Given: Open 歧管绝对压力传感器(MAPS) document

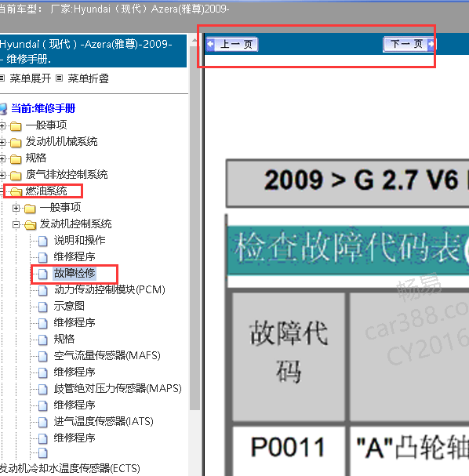Looking at the screenshot, I should [118, 388].
